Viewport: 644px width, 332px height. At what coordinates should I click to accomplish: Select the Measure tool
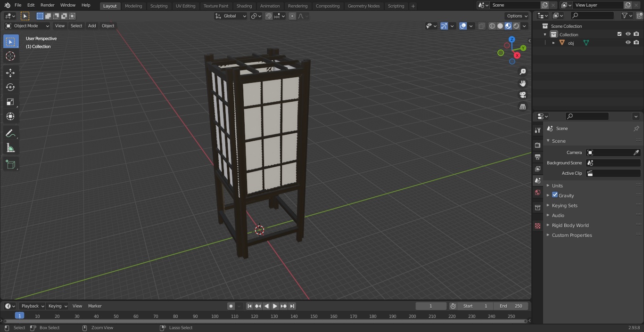(10, 148)
